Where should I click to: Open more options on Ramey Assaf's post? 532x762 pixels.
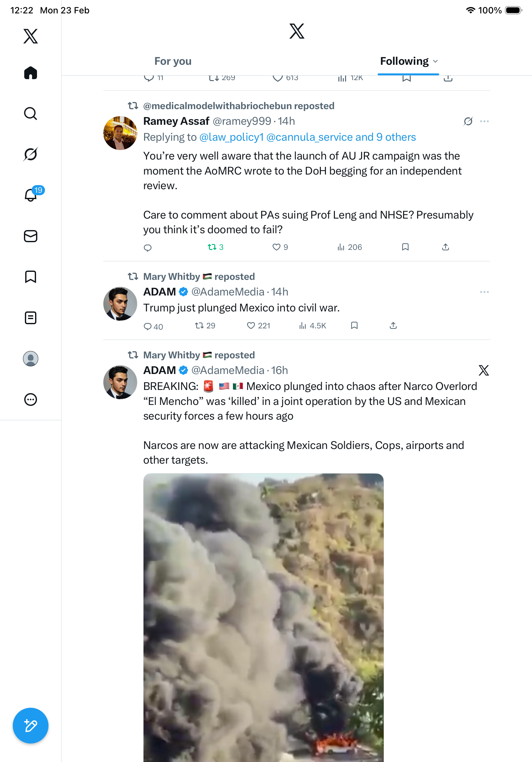(484, 122)
